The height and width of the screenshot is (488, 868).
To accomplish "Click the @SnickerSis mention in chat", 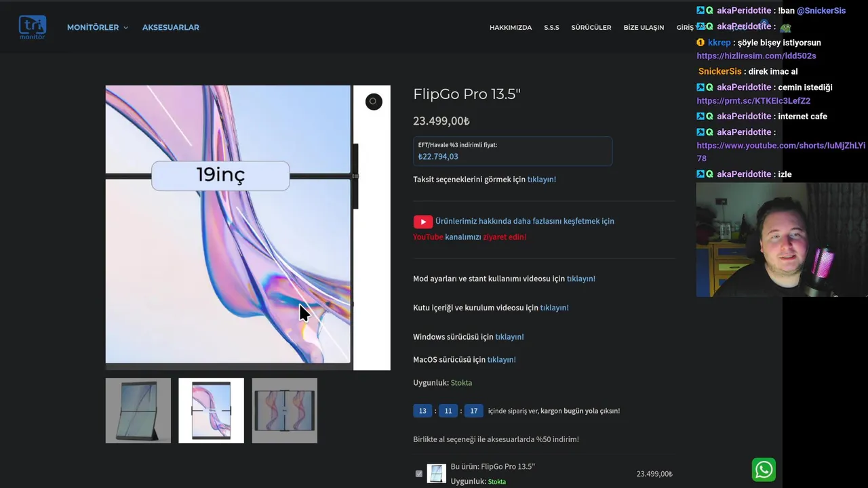I will click(821, 11).
